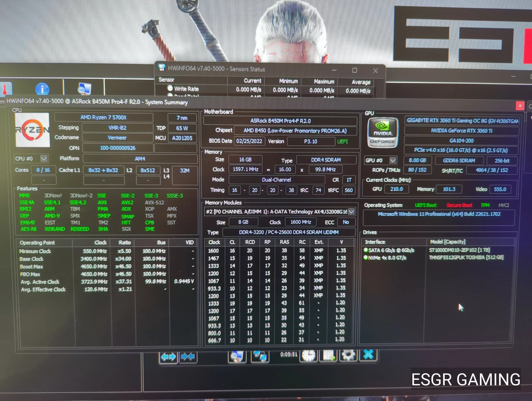
Task: Close the Sensors Status window
Action: click(x=375, y=71)
